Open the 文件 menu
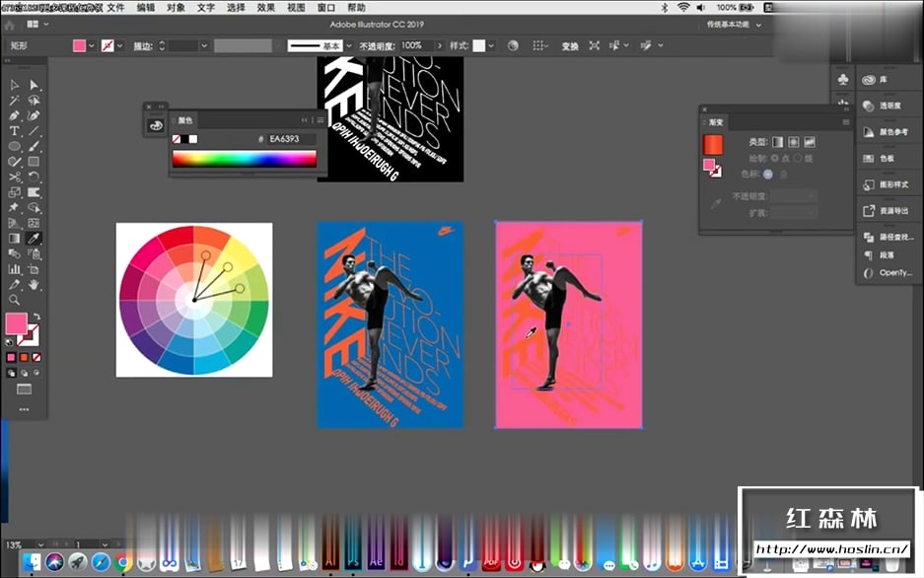924x578 pixels. [x=115, y=8]
